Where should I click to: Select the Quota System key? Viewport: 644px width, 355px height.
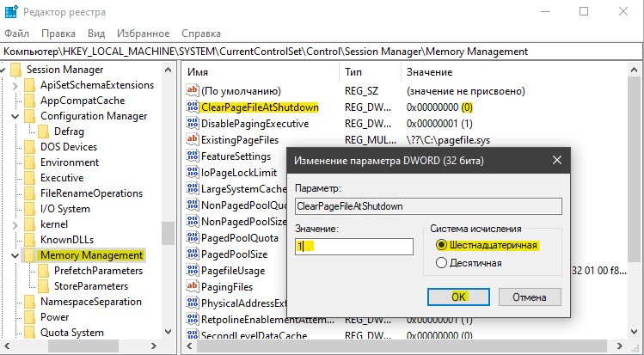pos(72,333)
